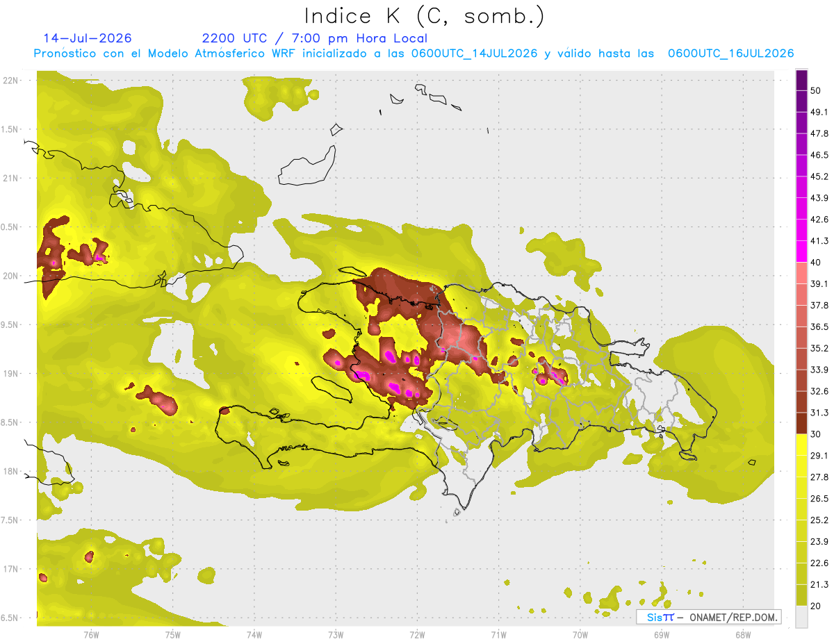Click the 68W longitude label
Screen dimensions: 834x644
(742, 634)
